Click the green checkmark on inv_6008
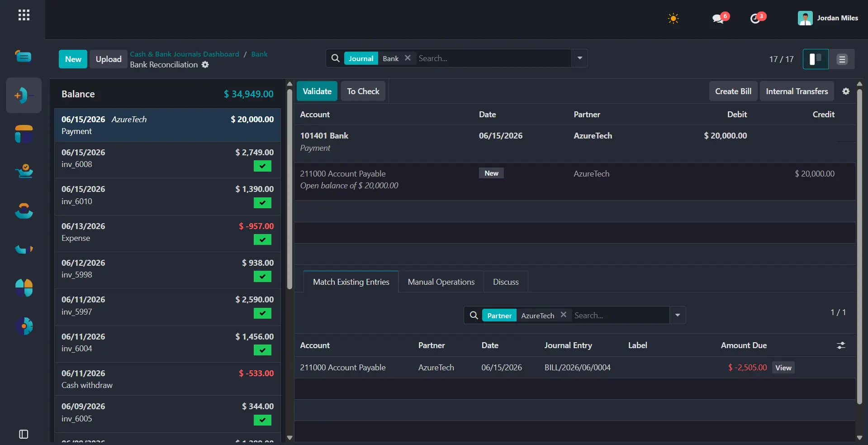 pyautogui.click(x=262, y=166)
